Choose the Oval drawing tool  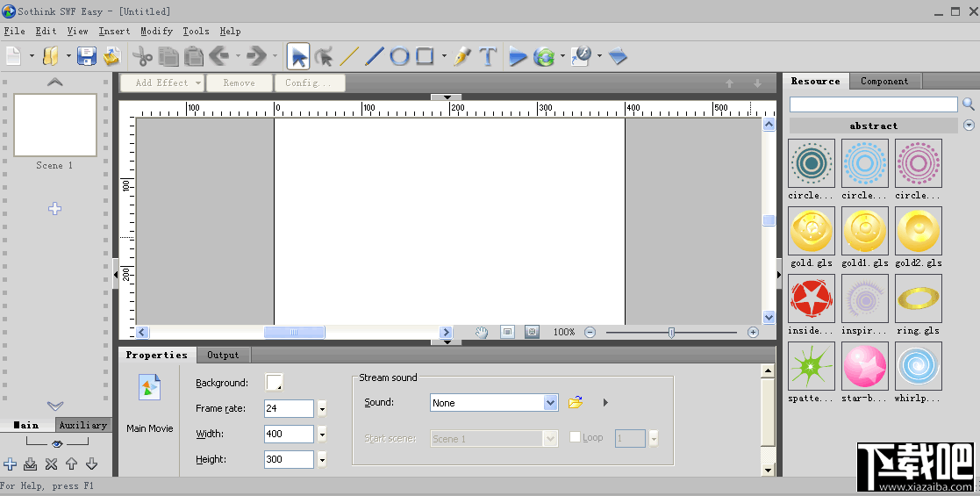(x=399, y=57)
